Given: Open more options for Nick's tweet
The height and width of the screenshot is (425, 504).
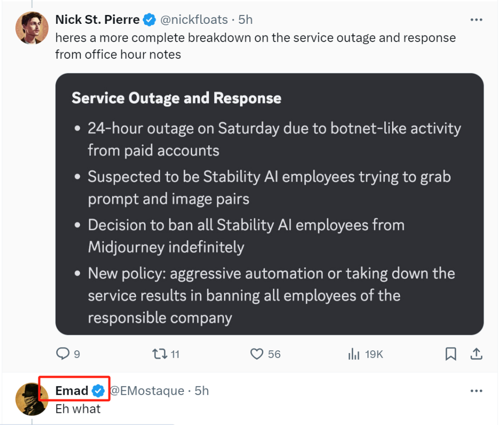Looking at the screenshot, I should 476,20.
